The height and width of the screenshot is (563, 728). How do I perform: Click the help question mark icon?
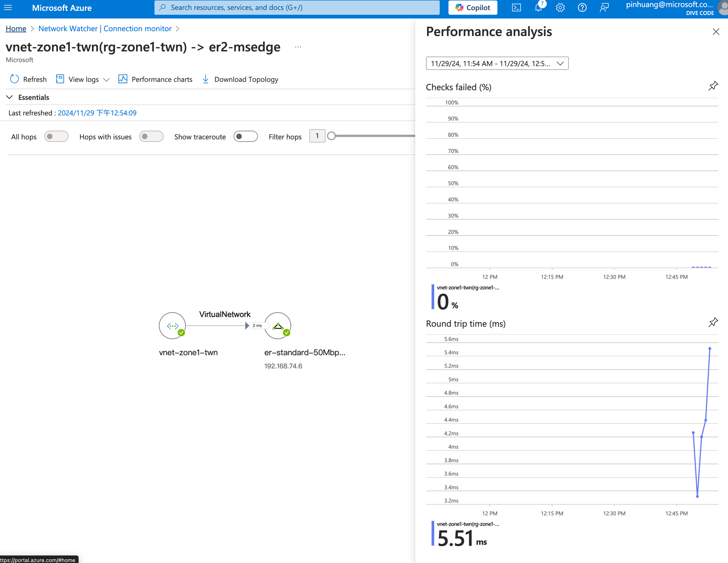click(582, 8)
